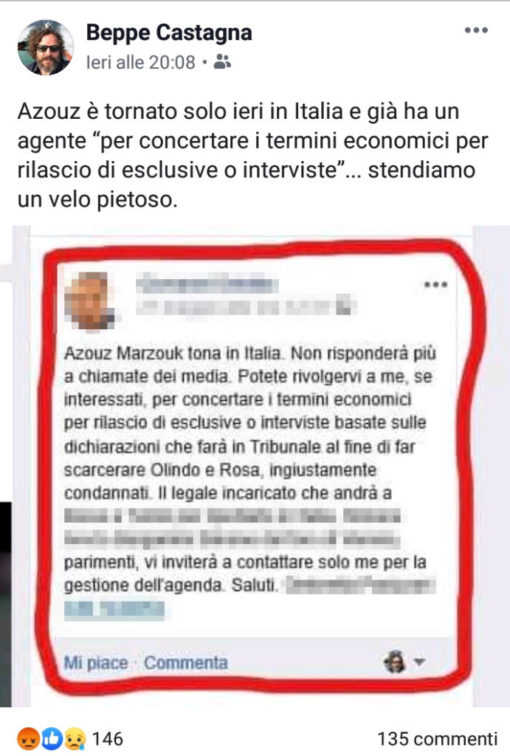Viewport: 510px width, 756px height.
Task: Select Mi piace in the embedded post
Action: coord(96,663)
